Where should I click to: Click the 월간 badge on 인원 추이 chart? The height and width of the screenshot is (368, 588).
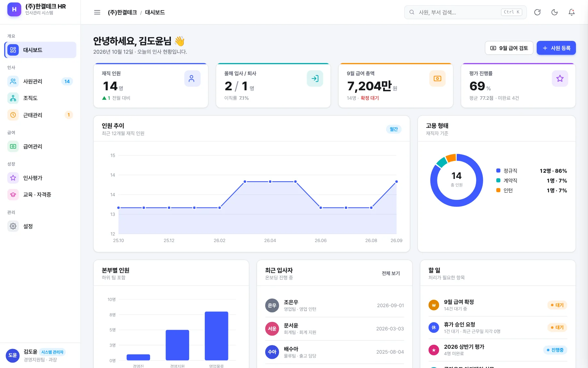[394, 129]
